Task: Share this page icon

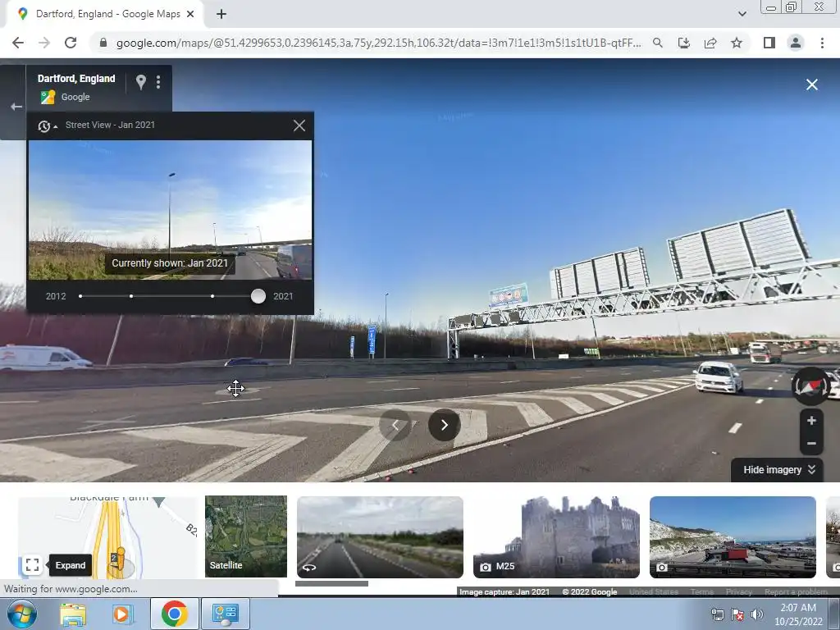Action: point(710,43)
